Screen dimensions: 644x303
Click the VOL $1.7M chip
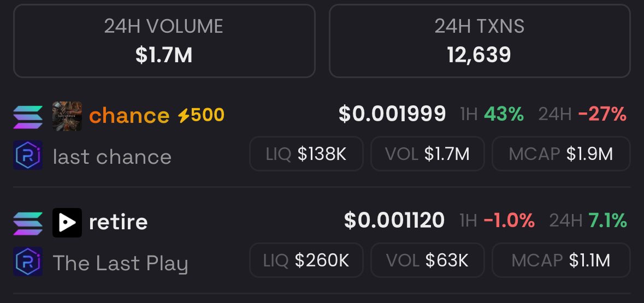coord(428,154)
